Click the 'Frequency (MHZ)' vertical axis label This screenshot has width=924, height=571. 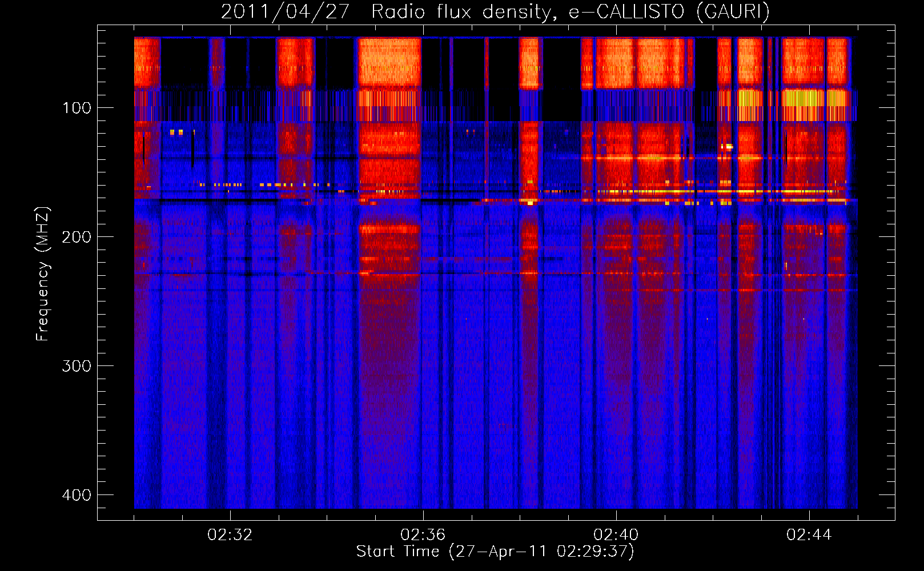point(43,274)
